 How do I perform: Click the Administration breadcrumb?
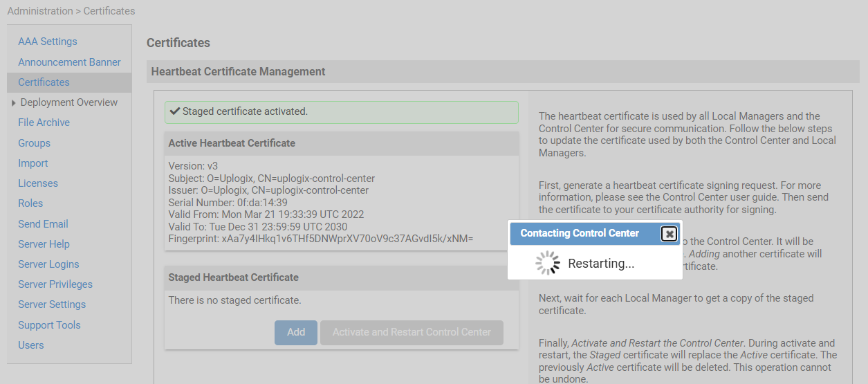pyautogui.click(x=39, y=11)
